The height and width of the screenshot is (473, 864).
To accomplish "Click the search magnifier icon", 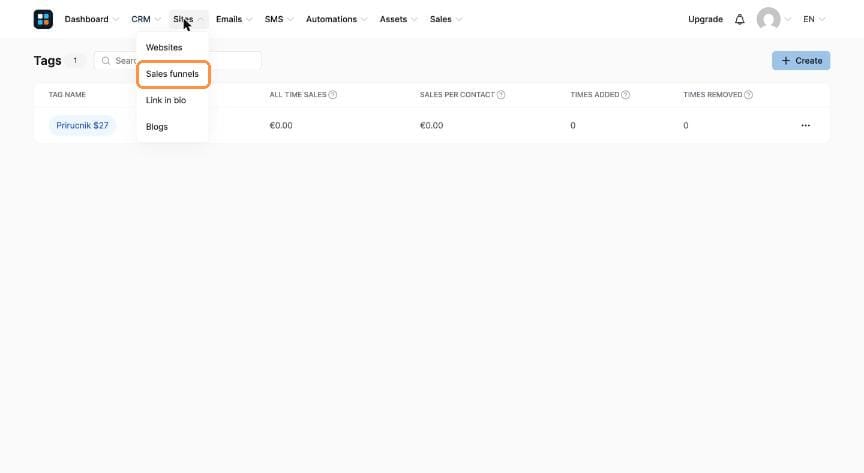I will tap(106, 61).
